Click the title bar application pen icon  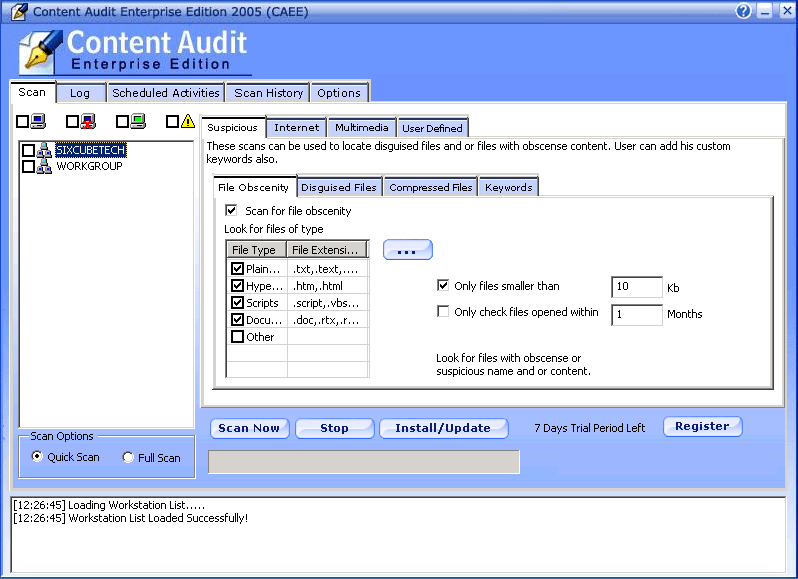[19, 11]
